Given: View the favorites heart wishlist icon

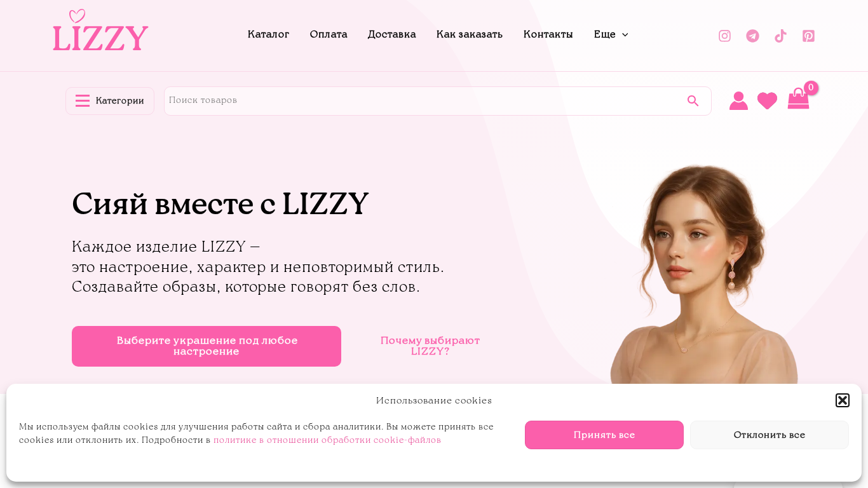Looking at the screenshot, I should 767,101.
